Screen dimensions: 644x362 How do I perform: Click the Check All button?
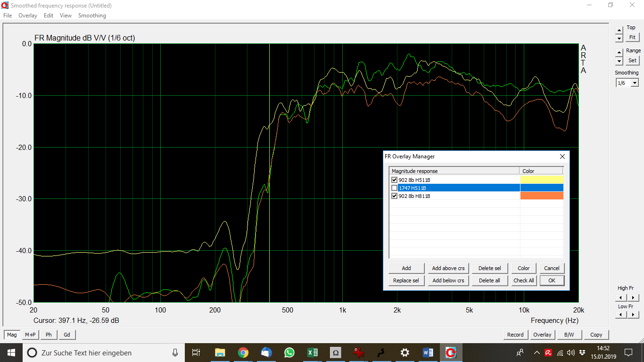[x=524, y=280]
